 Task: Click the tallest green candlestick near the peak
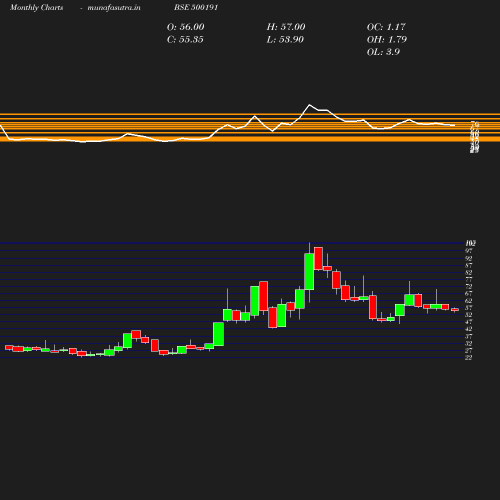pos(309,271)
